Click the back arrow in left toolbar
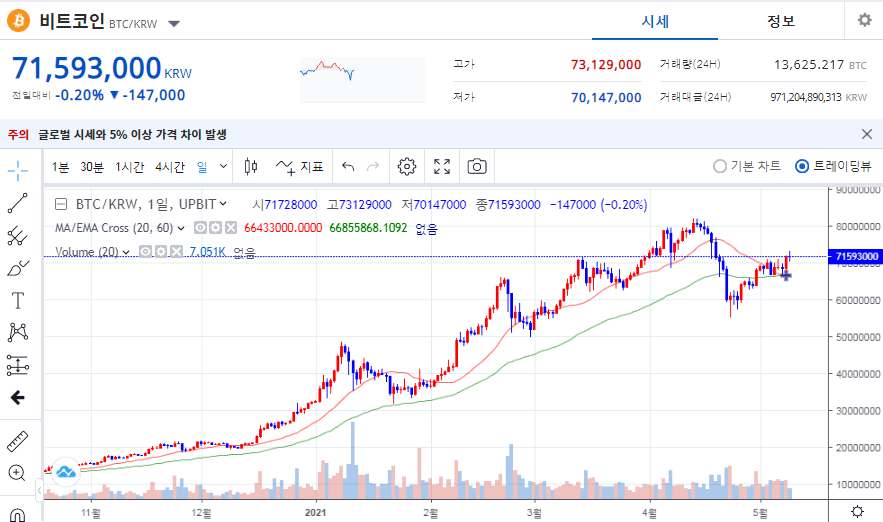 click(17, 398)
